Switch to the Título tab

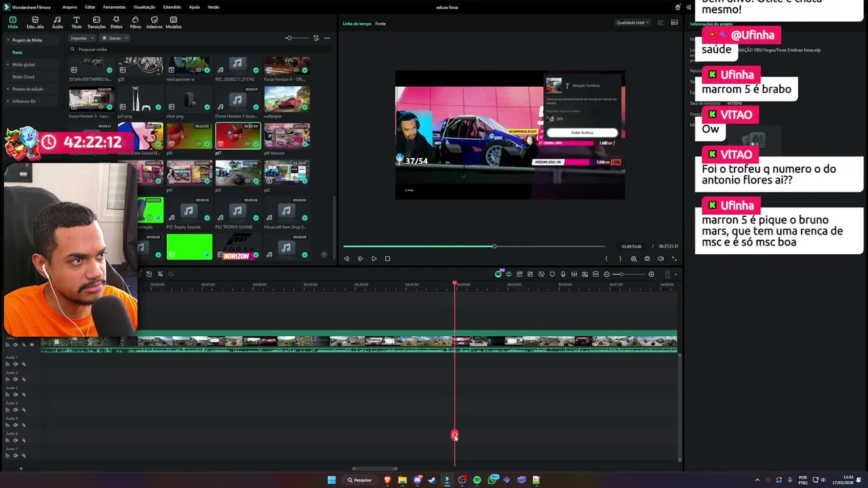pos(76,22)
